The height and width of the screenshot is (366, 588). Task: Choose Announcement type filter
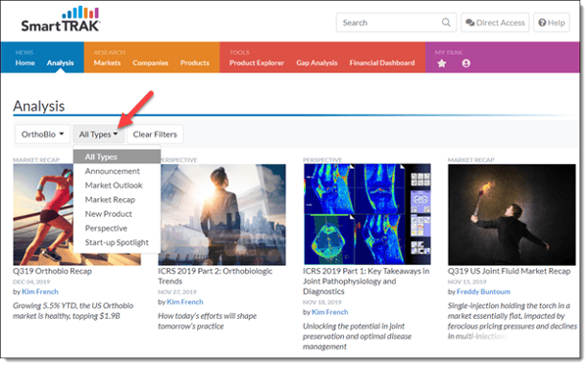pos(117,171)
